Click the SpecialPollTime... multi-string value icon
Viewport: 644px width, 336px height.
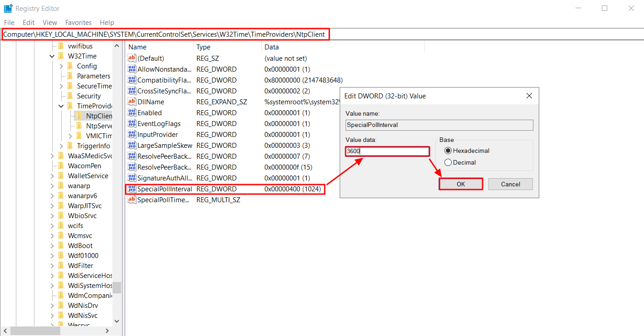pyautogui.click(x=132, y=200)
